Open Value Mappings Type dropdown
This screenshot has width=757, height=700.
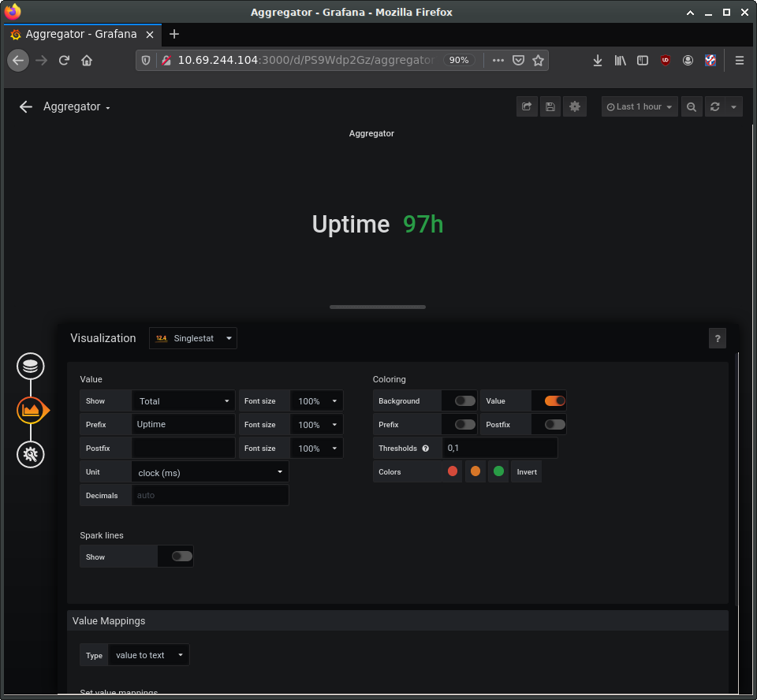[149, 655]
